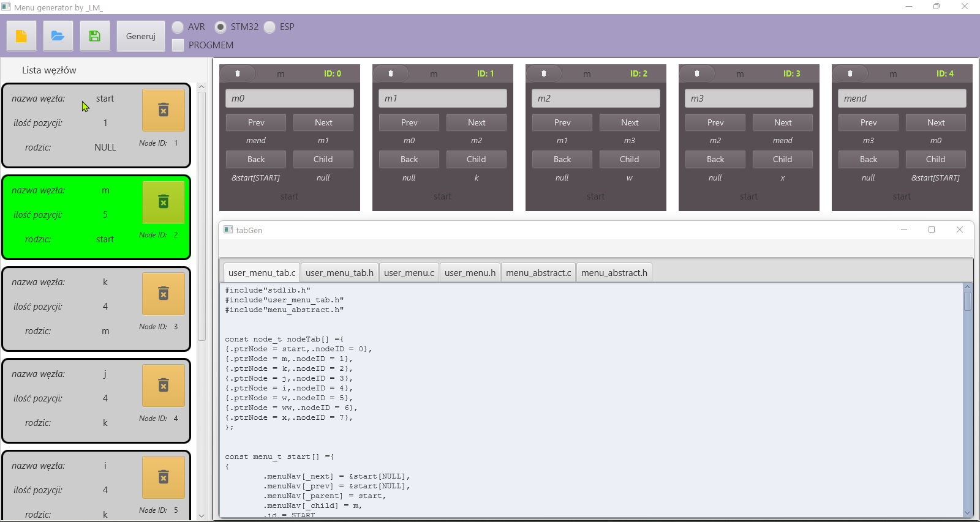Switch to the user_menu_tab.h tab
Image resolution: width=980 pixels, height=522 pixels.
click(339, 273)
